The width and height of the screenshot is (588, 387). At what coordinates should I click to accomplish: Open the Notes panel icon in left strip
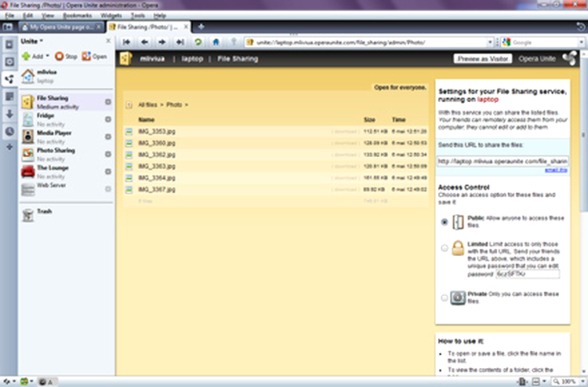9,97
